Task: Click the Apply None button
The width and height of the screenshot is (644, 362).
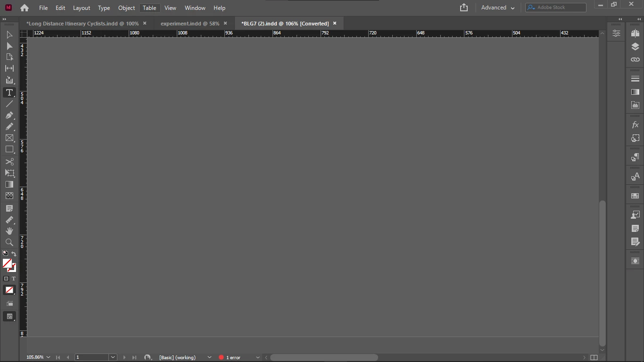Action: click(x=9, y=290)
